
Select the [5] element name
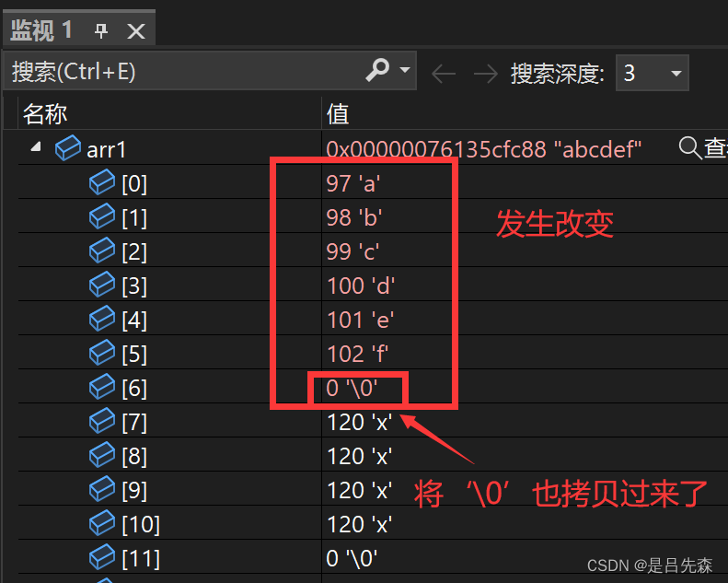point(134,355)
